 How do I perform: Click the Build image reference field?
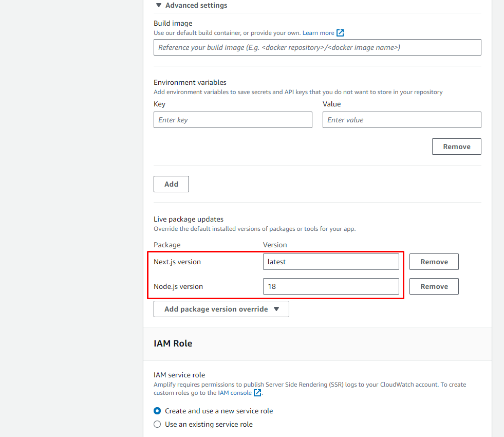[x=317, y=47]
